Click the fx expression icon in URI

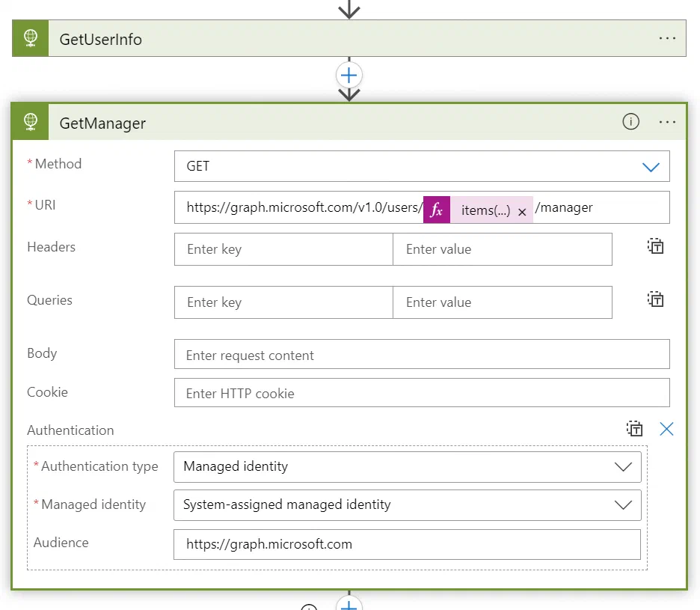tap(436, 210)
